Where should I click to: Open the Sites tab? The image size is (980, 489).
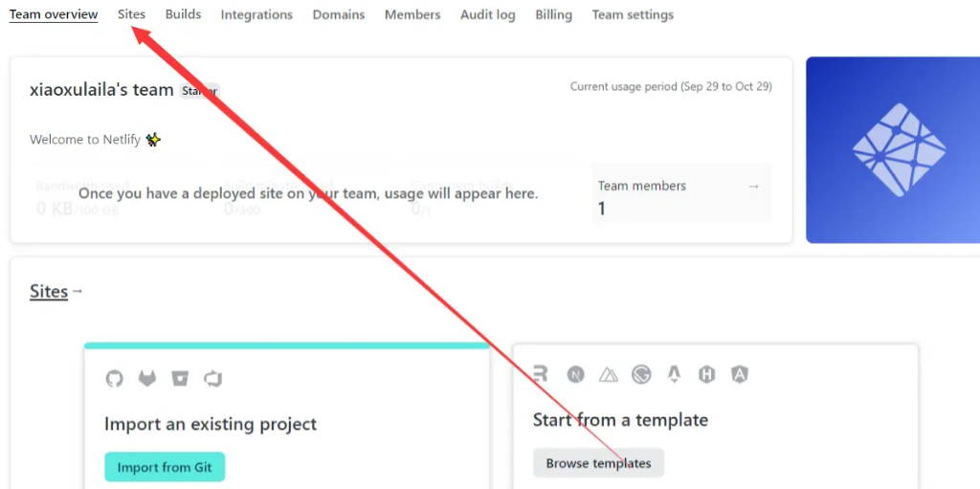click(x=131, y=14)
